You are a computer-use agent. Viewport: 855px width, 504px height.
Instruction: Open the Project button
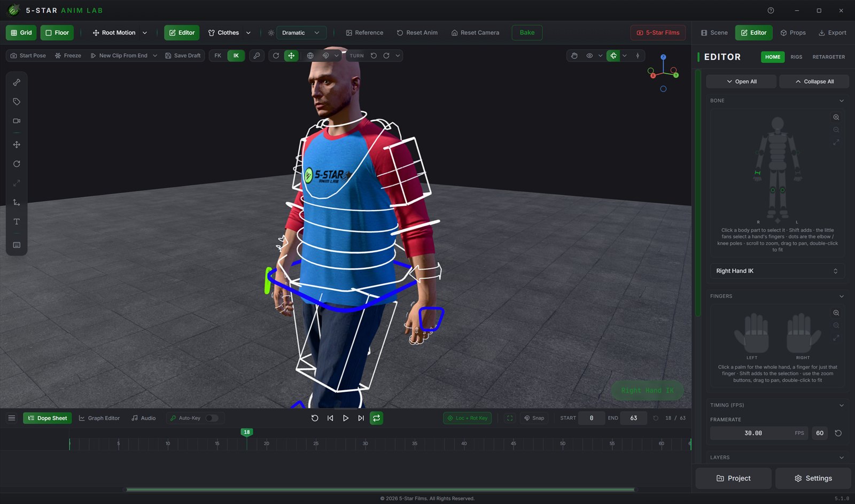pyautogui.click(x=733, y=478)
